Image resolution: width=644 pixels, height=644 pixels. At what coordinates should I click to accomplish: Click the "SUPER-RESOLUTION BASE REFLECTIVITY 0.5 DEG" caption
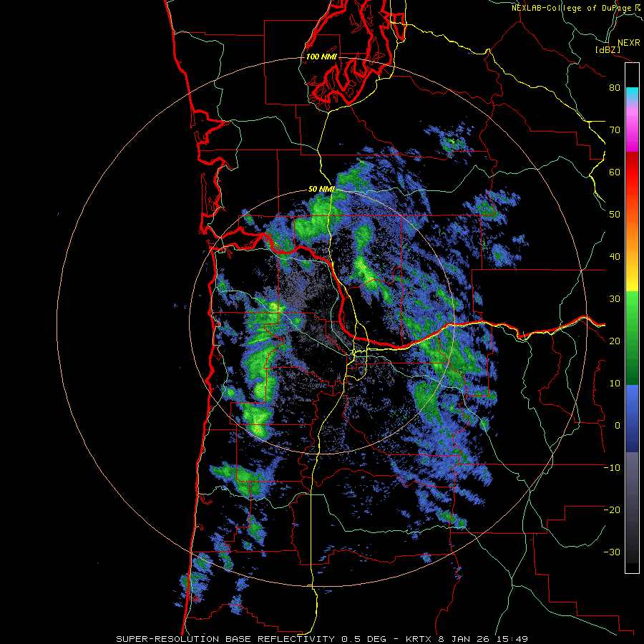tap(251, 639)
